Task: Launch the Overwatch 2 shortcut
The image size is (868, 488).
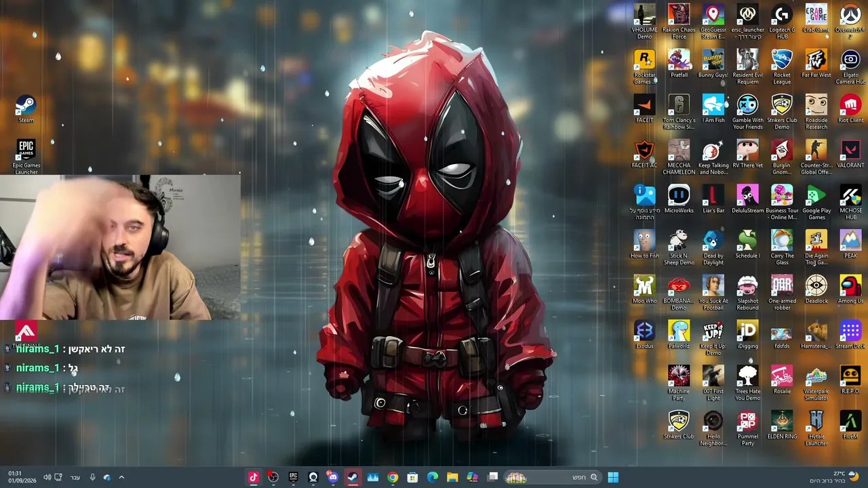Action: click(850, 22)
